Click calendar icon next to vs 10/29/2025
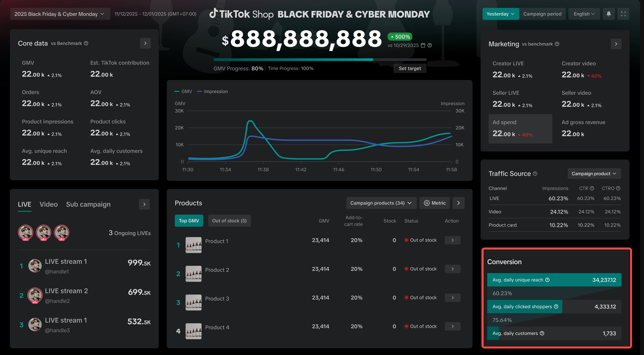 coord(423,45)
